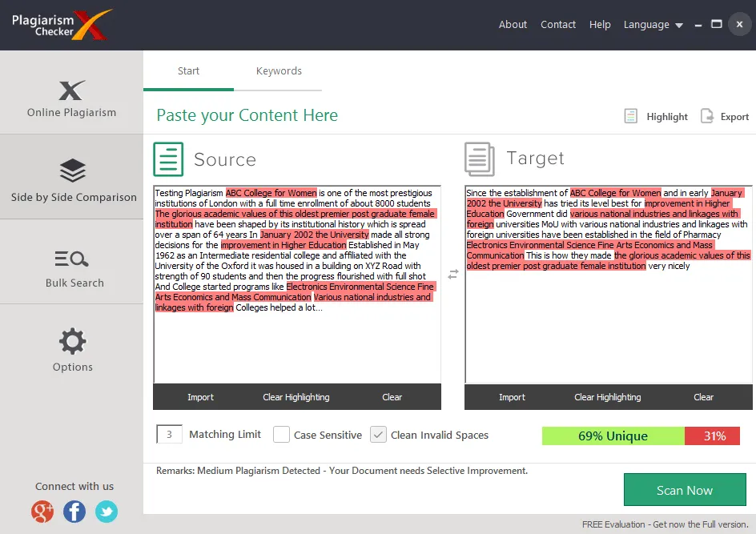756x534 pixels.
Task: Click the Matching Limit label
Action: pyautogui.click(x=225, y=434)
